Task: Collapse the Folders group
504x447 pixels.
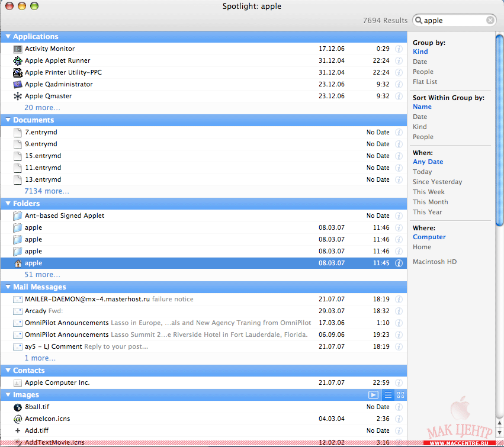Action: point(8,204)
